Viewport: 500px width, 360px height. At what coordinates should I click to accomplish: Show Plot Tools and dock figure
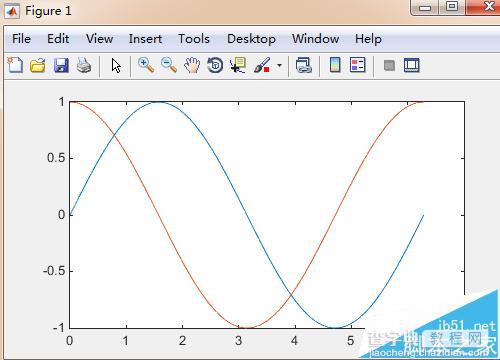411,65
